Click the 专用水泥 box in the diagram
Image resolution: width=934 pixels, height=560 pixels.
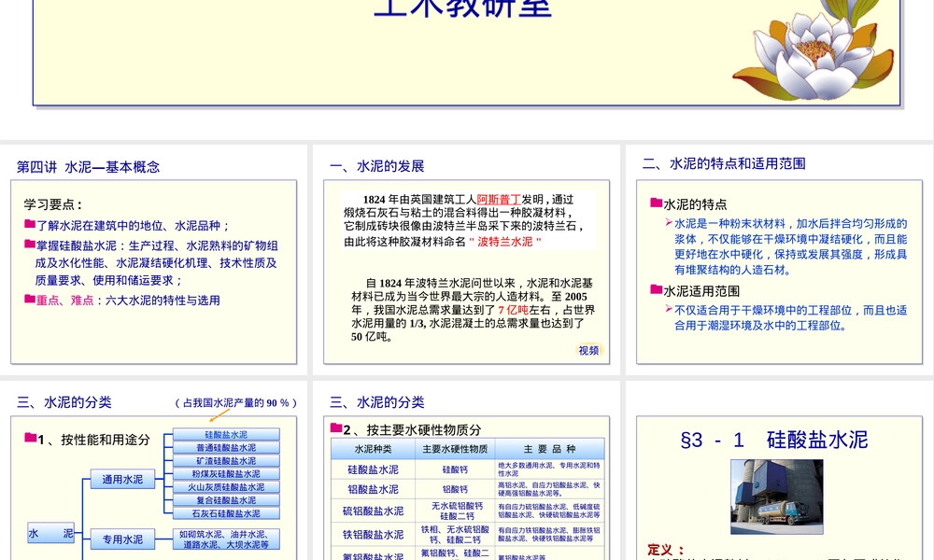coord(122,539)
